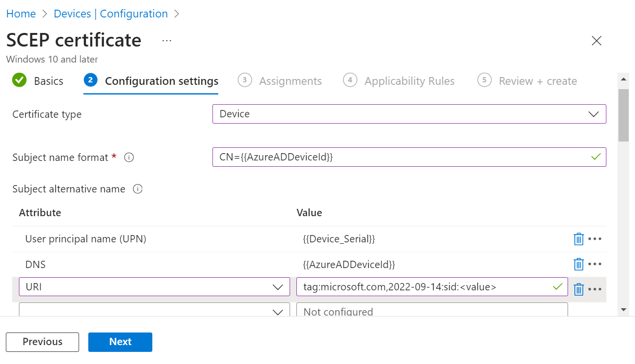Open the URI attribute dropdown
Screen dimensions: 635x364
tap(154, 287)
